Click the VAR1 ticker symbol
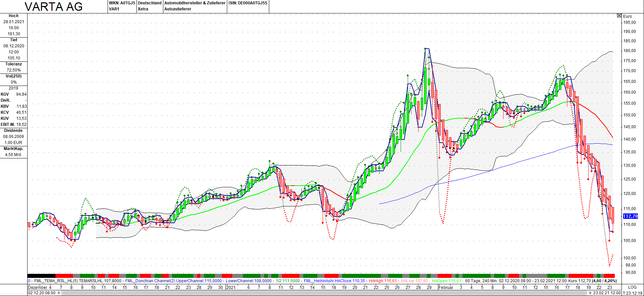The width and height of the screenshot is (644, 296). [114, 9]
